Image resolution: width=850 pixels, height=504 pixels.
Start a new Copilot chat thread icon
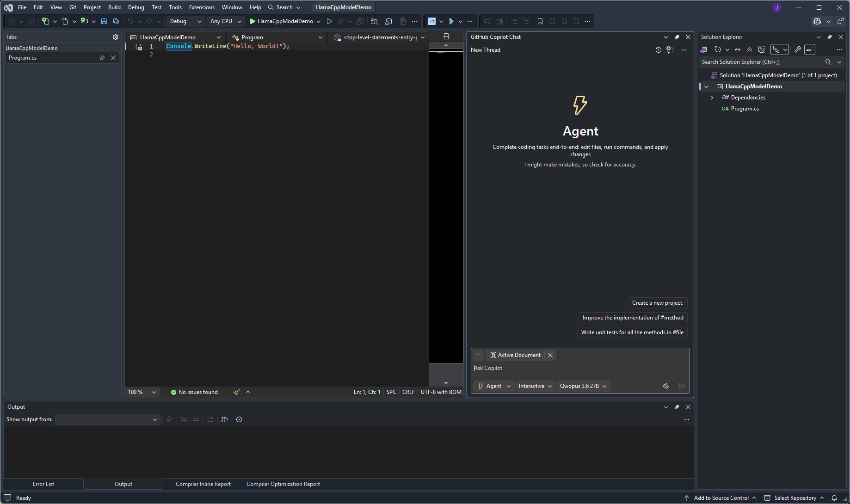pyautogui.click(x=670, y=50)
